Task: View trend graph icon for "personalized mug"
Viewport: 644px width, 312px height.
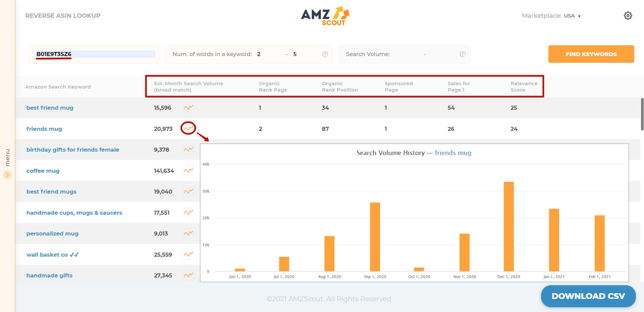Action: (188, 233)
